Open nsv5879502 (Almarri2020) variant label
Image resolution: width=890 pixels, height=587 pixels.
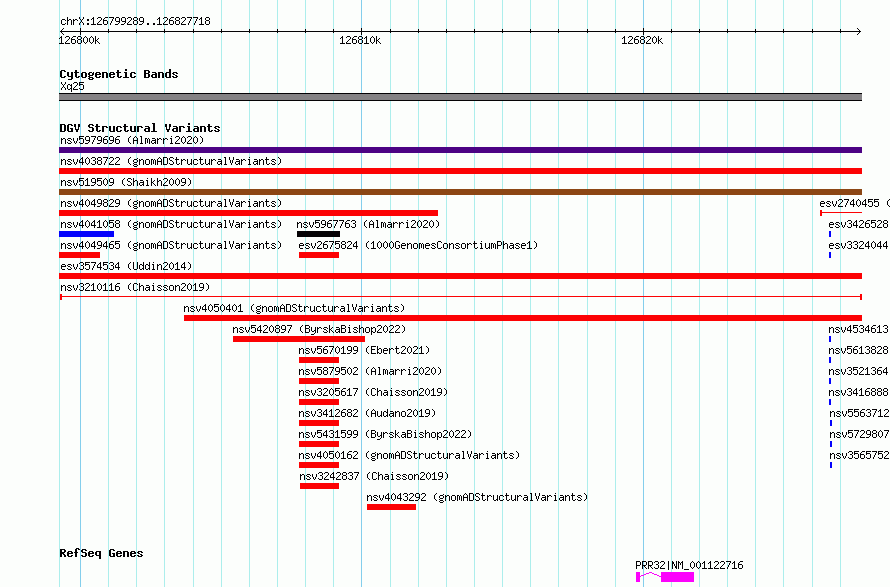click(x=370, y=371)
